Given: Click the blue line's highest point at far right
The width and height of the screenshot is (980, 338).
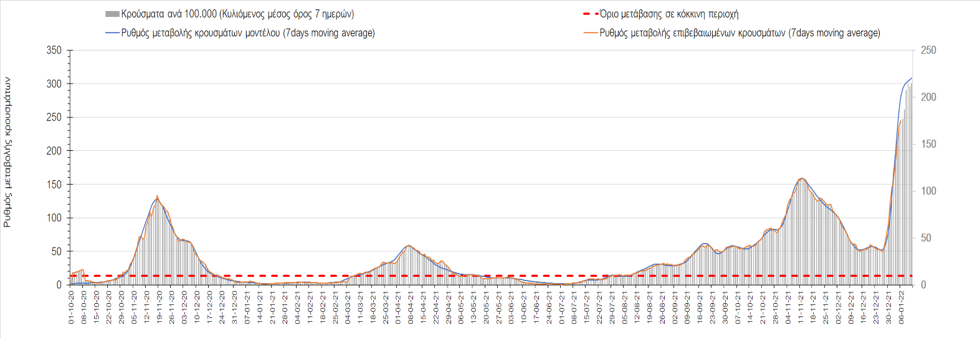Looking at the screenshot, I should pos(911,79).
